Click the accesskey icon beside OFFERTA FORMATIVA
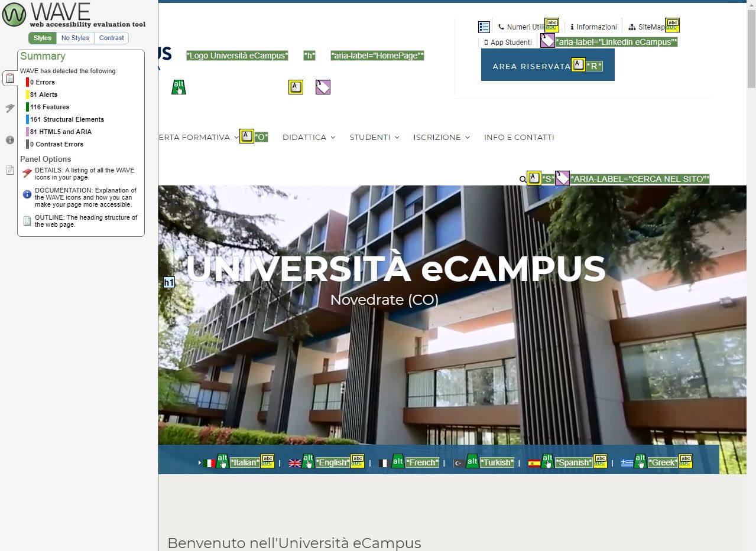Viewport: 756px width, 551px height. (246, 136)
